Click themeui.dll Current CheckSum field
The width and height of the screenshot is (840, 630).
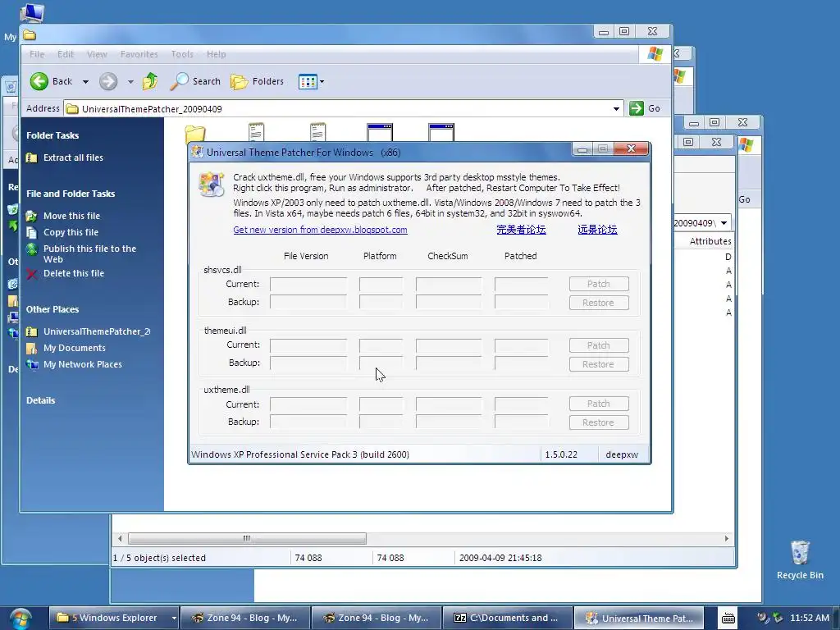pos(449,345)
